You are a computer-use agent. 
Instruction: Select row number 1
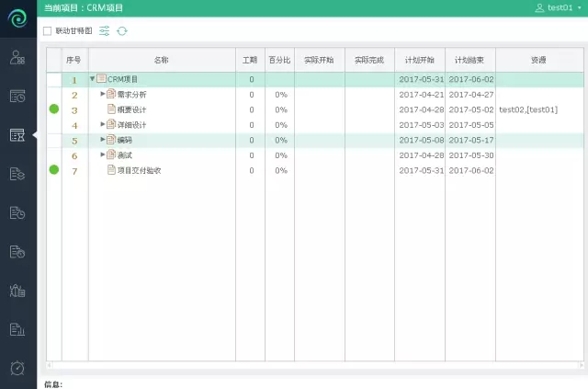click(x=74, y=80)
